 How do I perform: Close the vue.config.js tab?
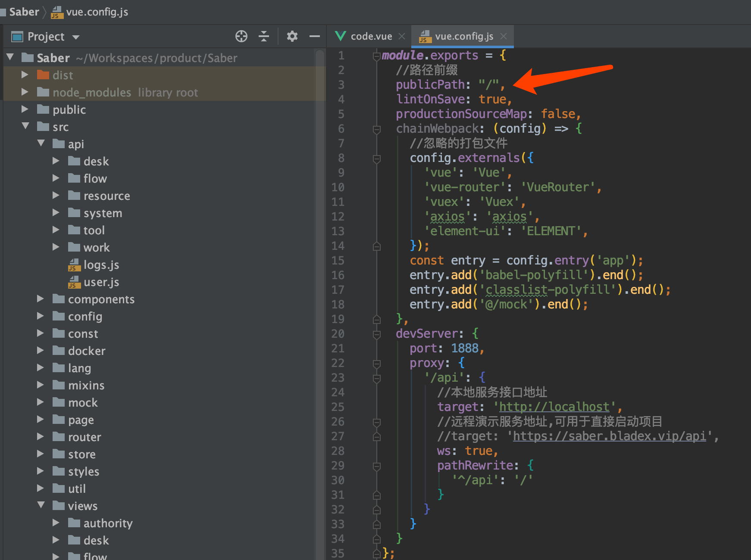pyautogui.click(x=504, y=36)
